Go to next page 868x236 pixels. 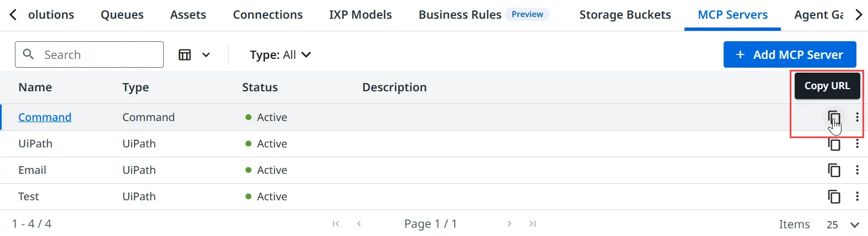tap(509, 223)
